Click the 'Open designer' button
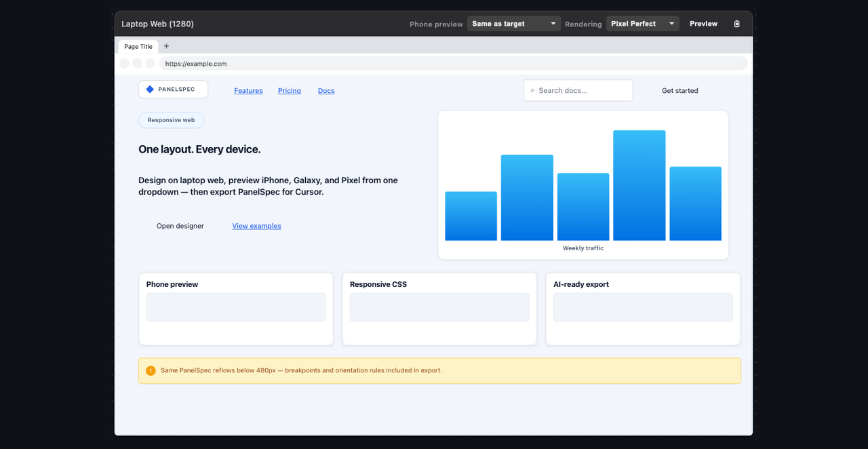 coord(180,226)
